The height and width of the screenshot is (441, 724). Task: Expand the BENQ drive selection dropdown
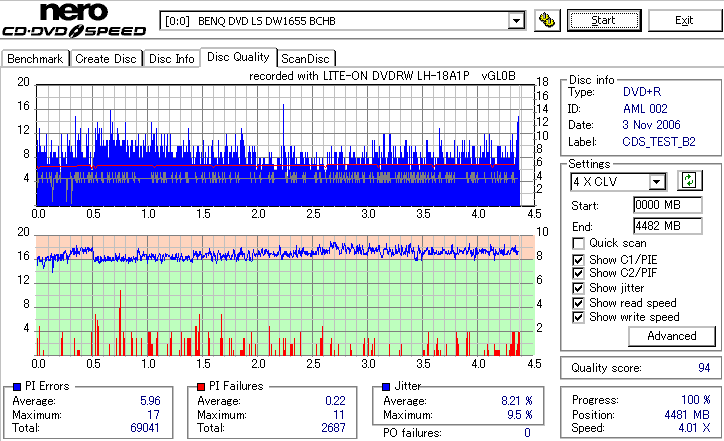516,21
